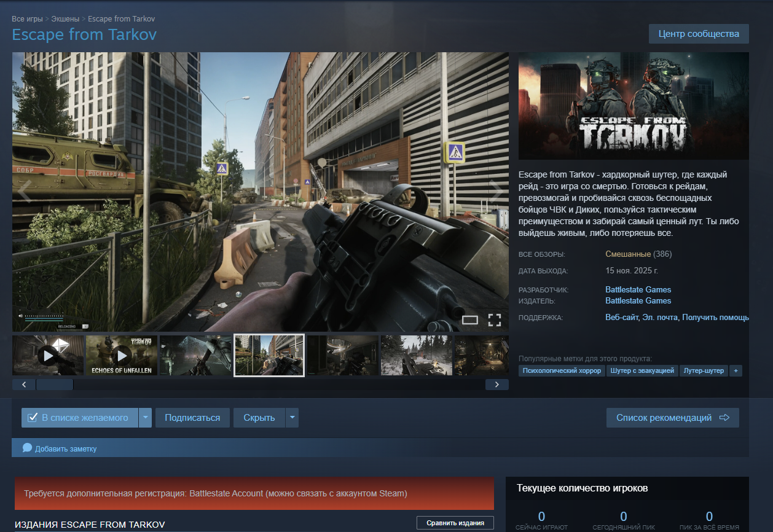This screenshot has height=532, width=773.
Task: Click the Текущее количество игроков heading
Action: point(583,488)
